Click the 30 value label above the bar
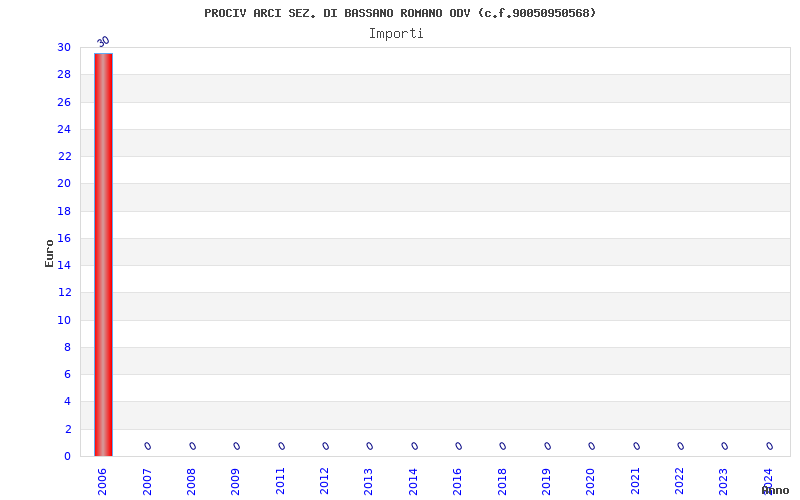Image resolution: width=800 pixels, height=500 pixels. (104, 41)
